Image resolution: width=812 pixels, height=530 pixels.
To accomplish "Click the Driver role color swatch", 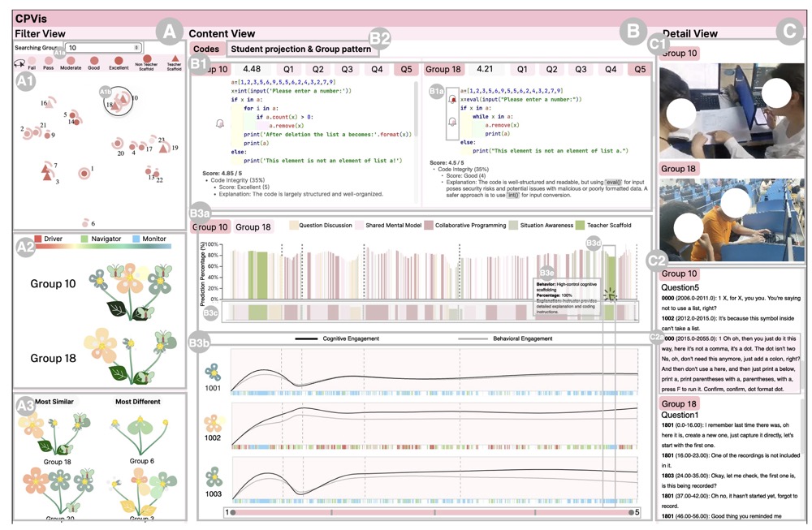I will coord(38,239).
